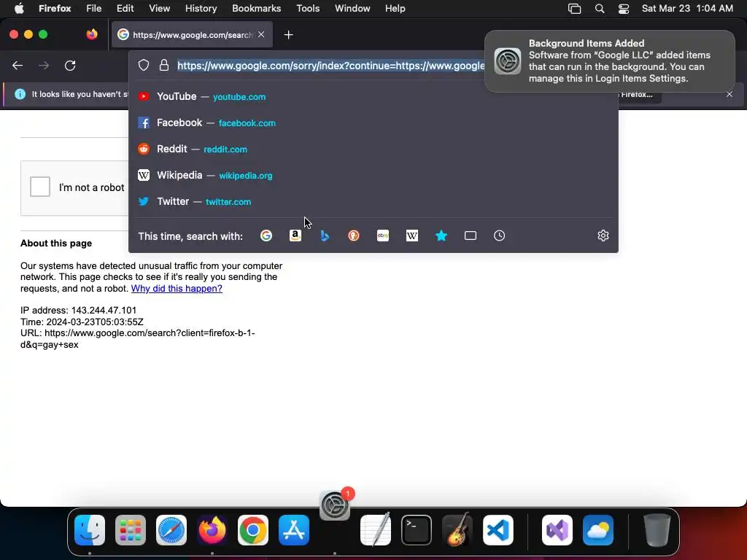The height and width of the screenshot is (560, 747).
Task: Search with Wikipedia engine icon
Action: tap(412, 236)
